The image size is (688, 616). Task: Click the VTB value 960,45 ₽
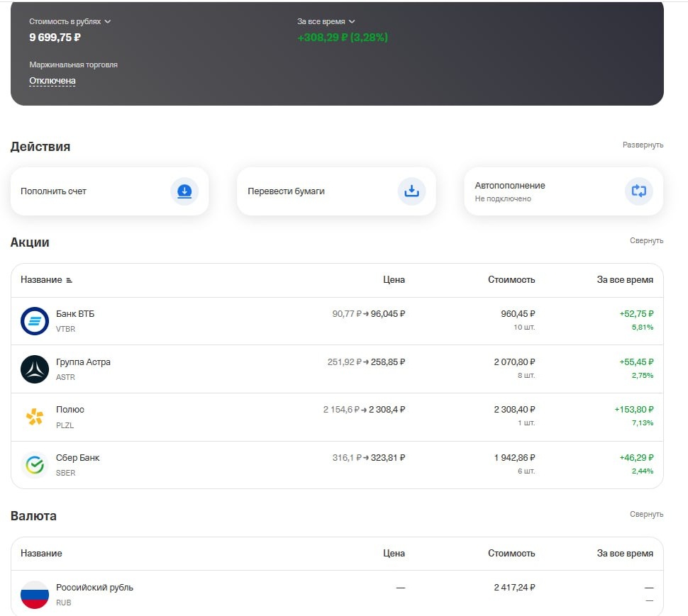pos(518,314)
